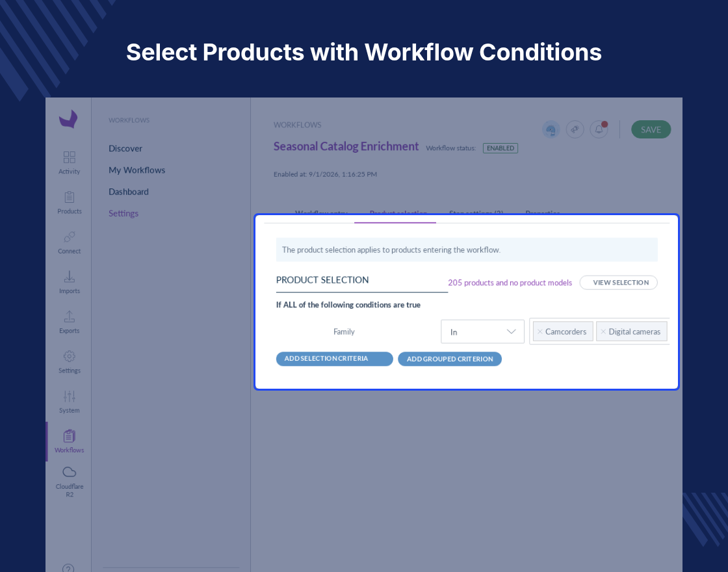
Task: Click the "If ALL of the following conditions are true" text
Action: point(348,305)
